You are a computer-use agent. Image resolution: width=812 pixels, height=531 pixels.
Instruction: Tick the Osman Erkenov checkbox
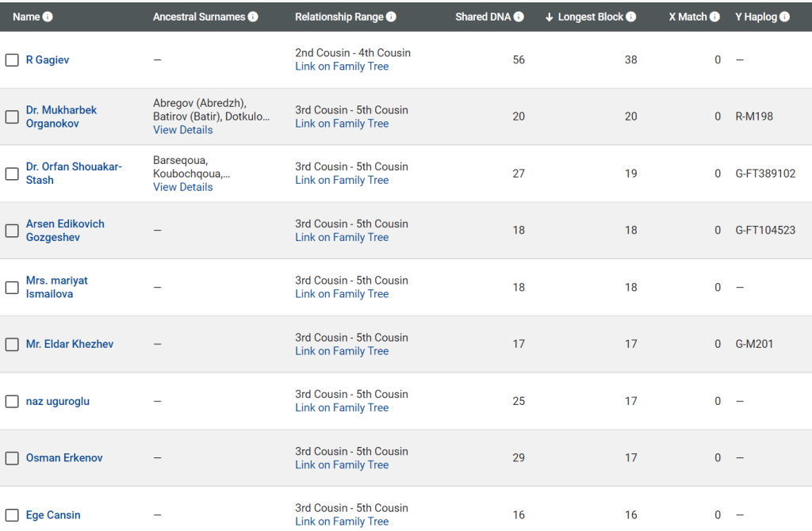(12, 458)
